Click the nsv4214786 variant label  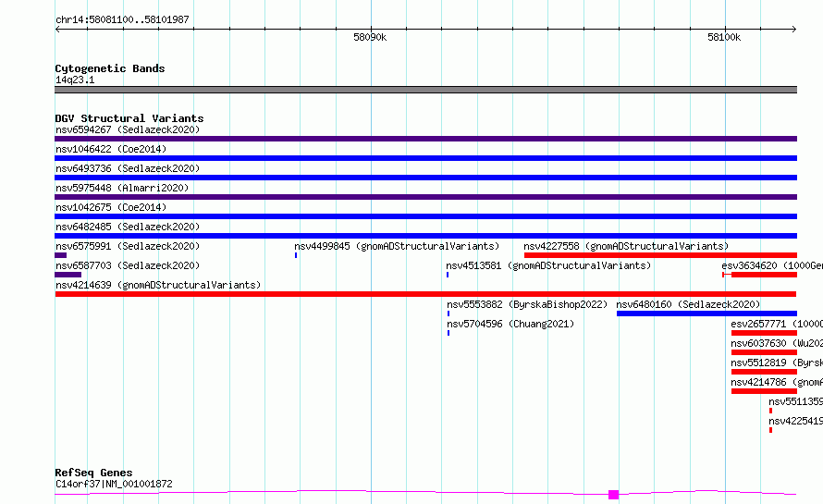click(x=777, y=382)
